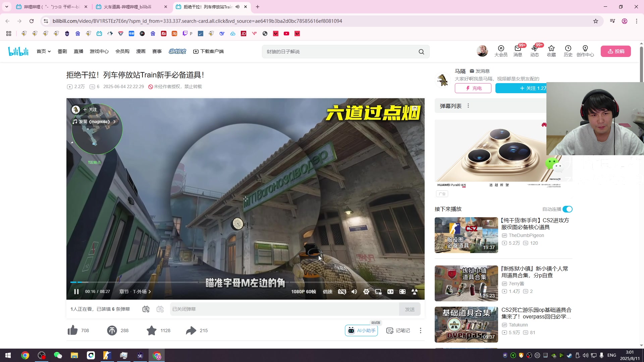
Task: Open the overpass 基础道具合集 thumbnail
Action: [466, 324]
